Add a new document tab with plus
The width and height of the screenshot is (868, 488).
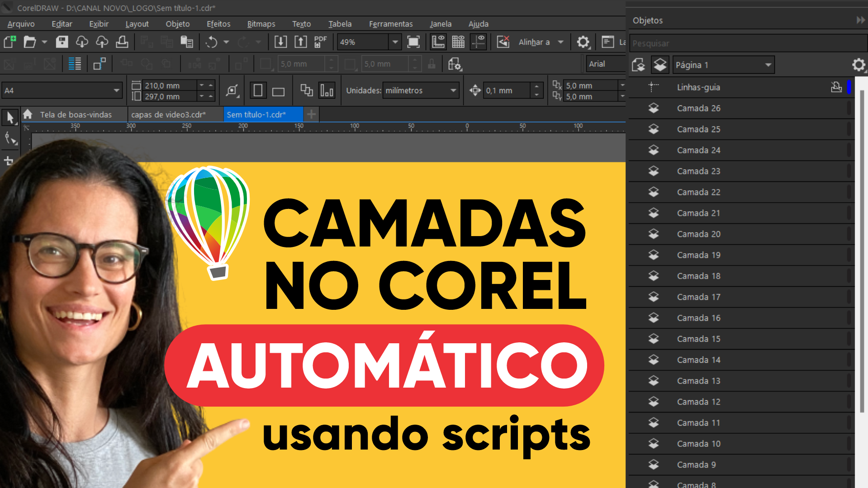312,114
